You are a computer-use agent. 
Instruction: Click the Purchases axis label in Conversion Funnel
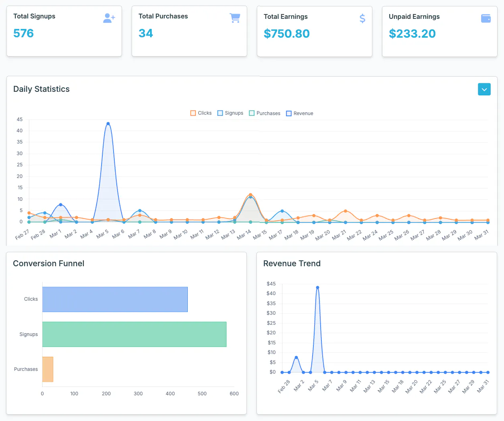(26, 369)
